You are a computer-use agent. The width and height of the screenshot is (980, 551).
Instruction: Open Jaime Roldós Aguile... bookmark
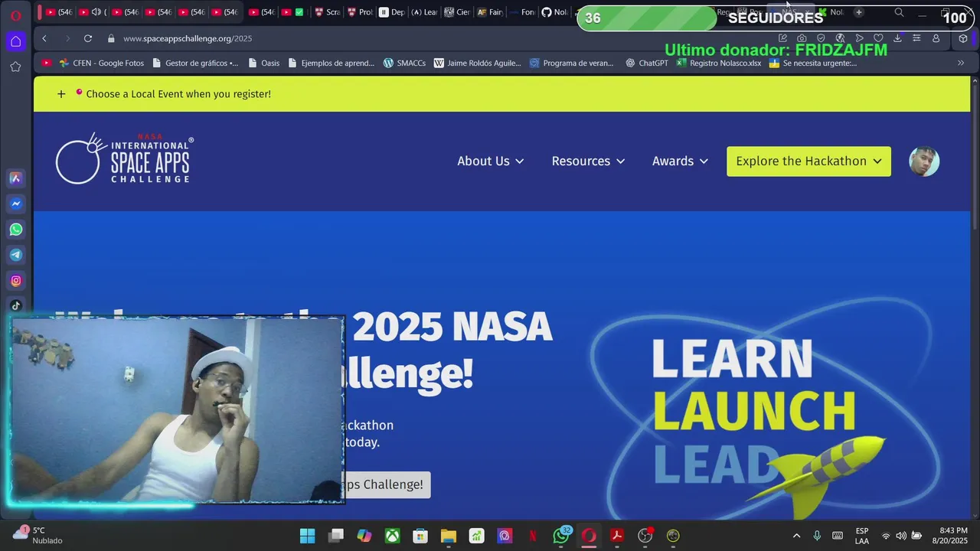pos(477,63)
